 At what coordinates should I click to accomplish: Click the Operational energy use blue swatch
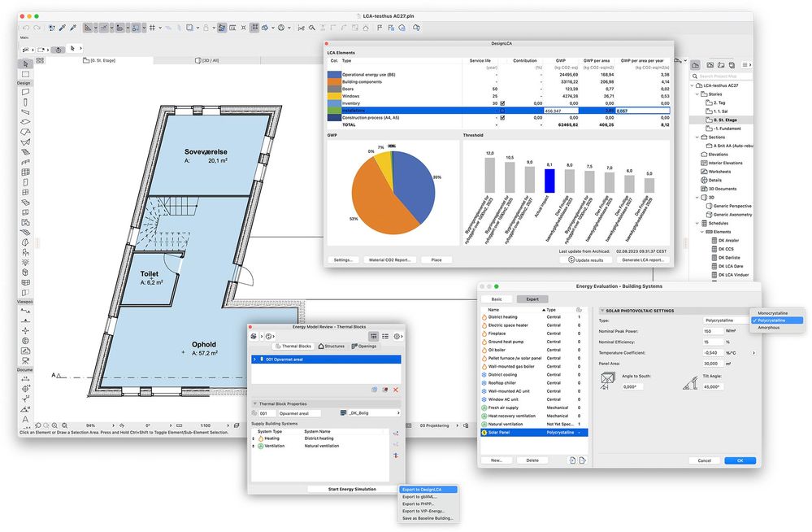point(334,75)
